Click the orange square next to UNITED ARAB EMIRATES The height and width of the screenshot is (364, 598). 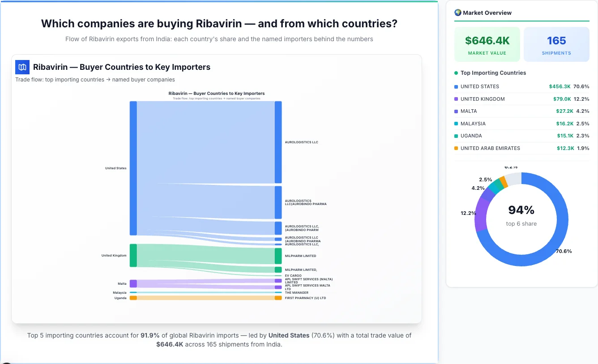(x=455, y=148)
